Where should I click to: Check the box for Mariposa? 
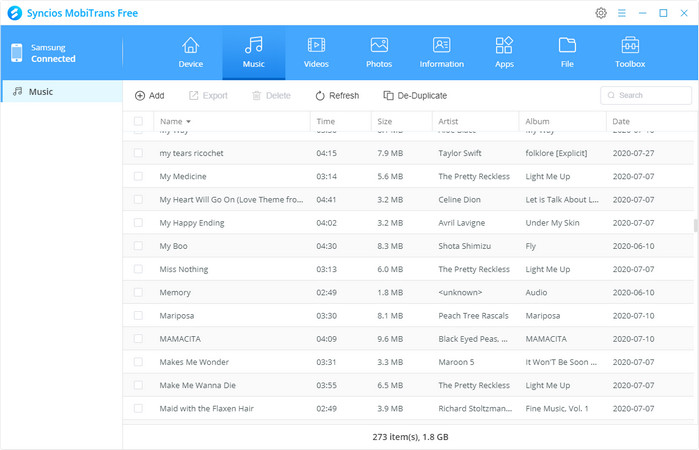pyautogui.click(x=138, y=315)
